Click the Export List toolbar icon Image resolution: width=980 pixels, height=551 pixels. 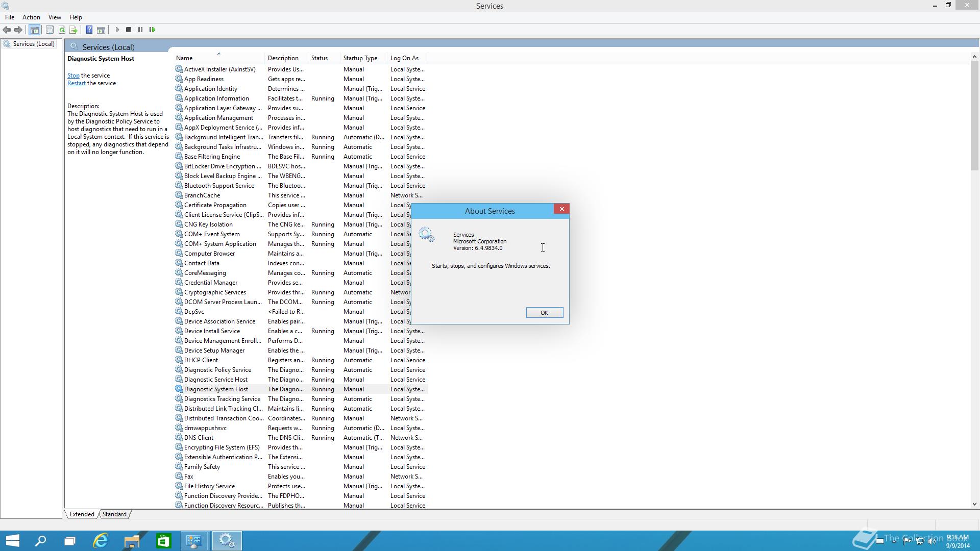point(73,30)
